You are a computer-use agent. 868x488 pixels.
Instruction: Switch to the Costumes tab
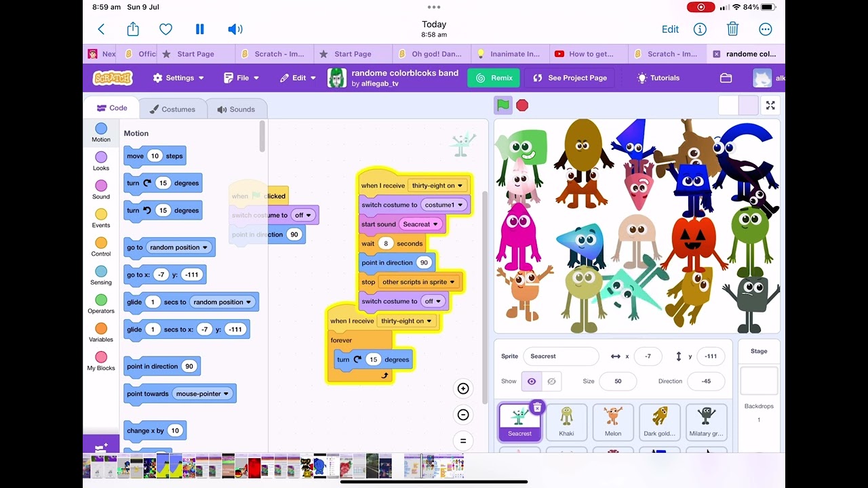pos(172,109)
